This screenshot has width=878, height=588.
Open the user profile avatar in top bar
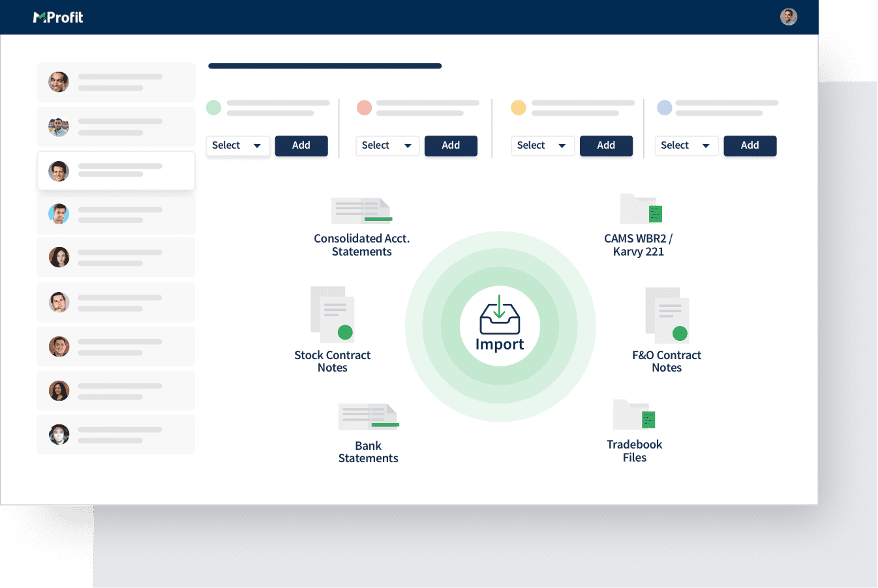[x=789, y=17]
